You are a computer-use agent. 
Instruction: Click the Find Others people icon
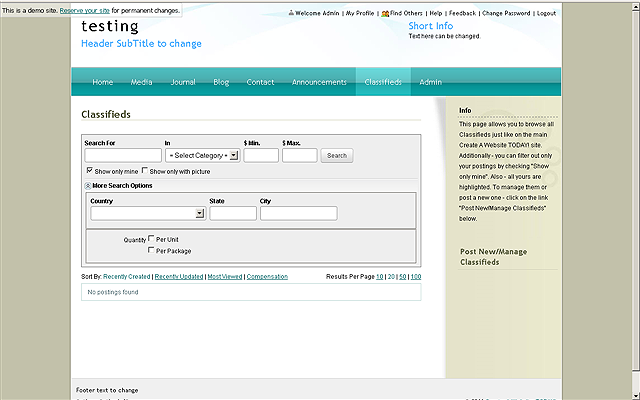(x=385, y=14)
